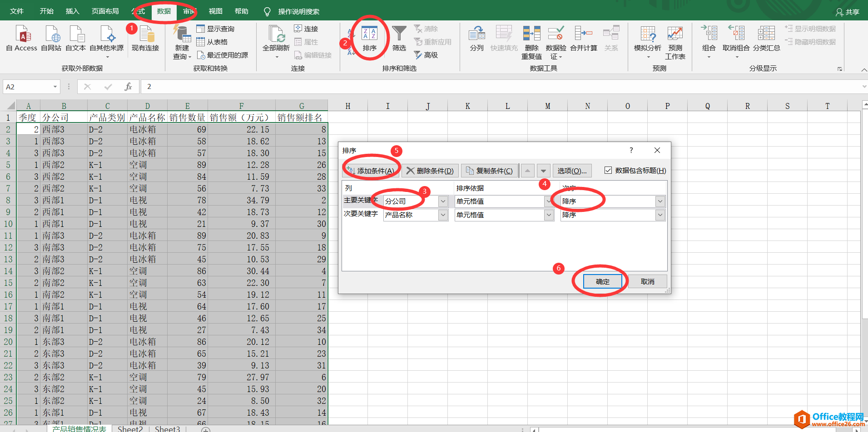Click the Sort (排序) icon in ribbon
The width and height of the screenshot is (868, 432).
pos(369,34)
